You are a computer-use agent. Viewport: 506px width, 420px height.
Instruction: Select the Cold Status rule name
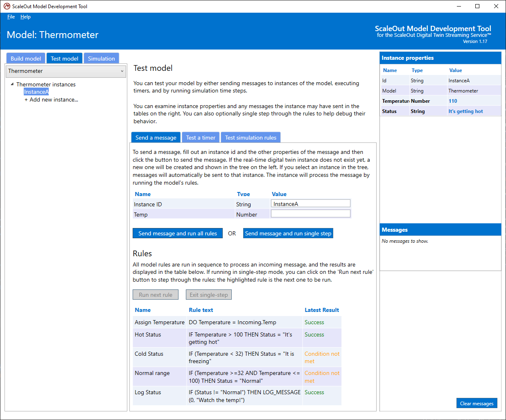coord(149,354)
